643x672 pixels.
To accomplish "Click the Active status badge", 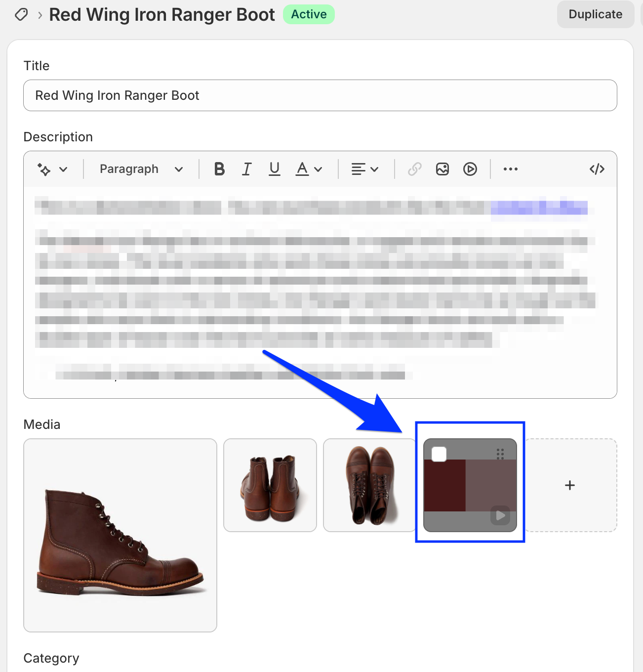I will tap(309, 14).
